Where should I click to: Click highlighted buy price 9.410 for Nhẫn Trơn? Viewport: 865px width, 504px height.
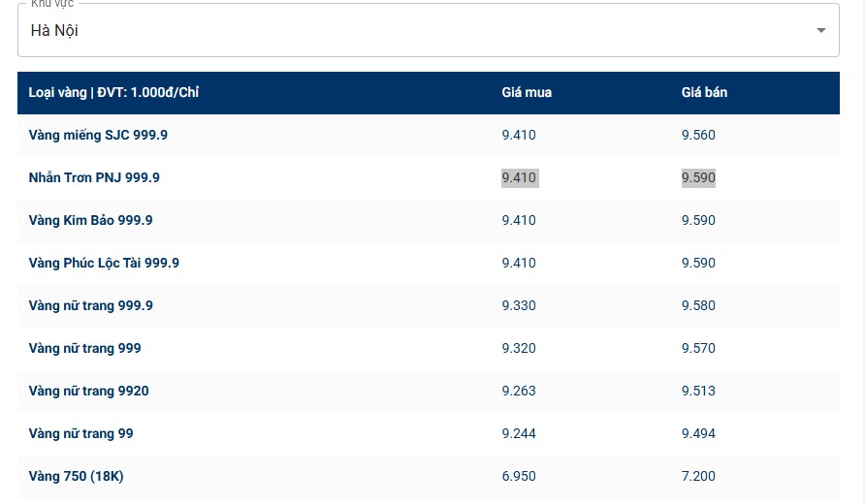tap(519, 177)
